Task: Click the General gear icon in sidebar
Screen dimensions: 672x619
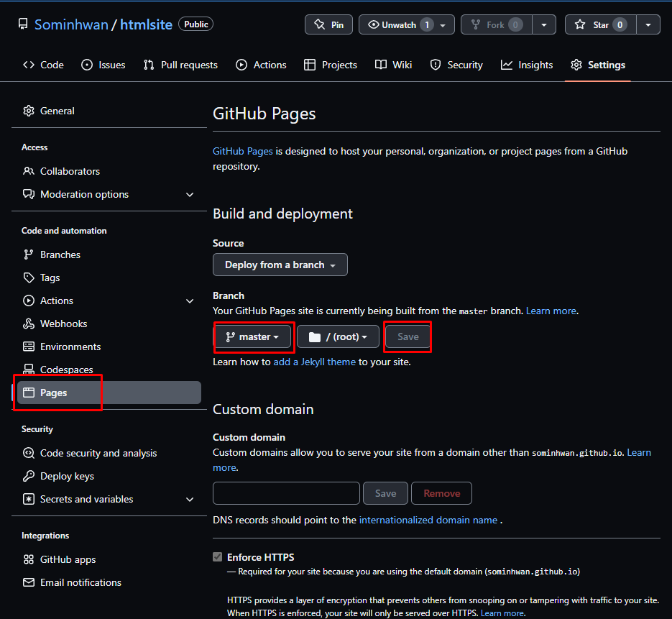Action: [x=29, y=111]
